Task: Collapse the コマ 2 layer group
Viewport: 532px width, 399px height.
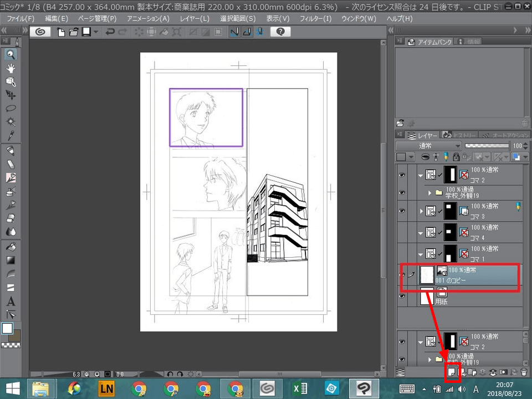Action: pyautogui.click(x=420, y=175)
